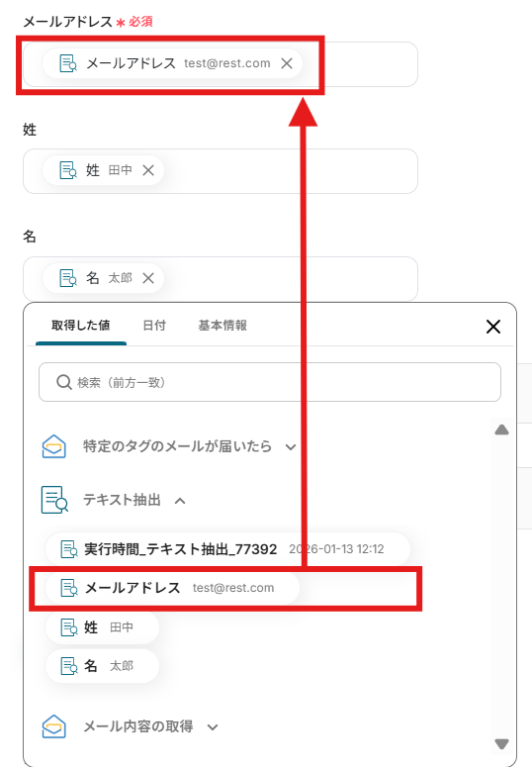Viewport: 532px width, 767px height.
Task: Click the scrollbar down arrow in popup
Action: click(x=501, y=744)
